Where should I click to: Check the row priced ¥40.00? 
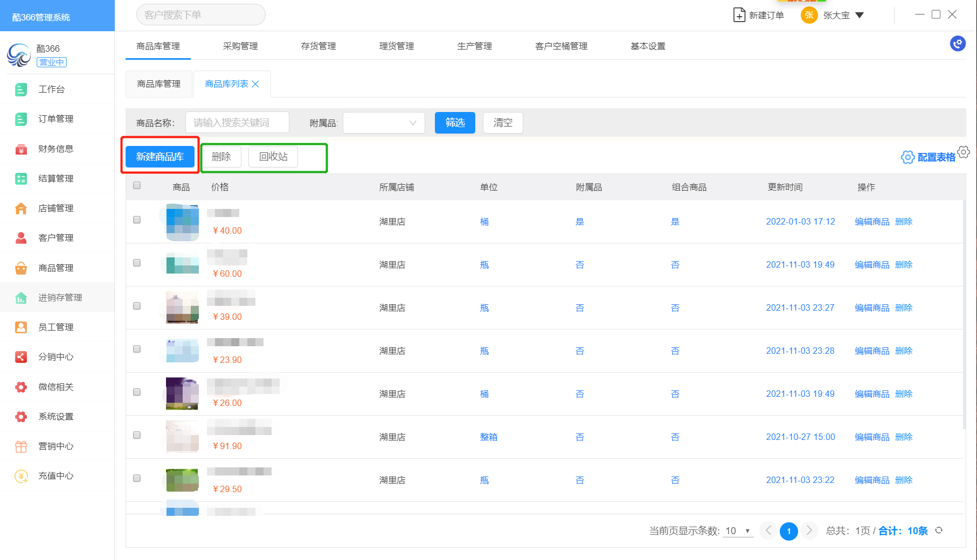click(x=137, y=220)
